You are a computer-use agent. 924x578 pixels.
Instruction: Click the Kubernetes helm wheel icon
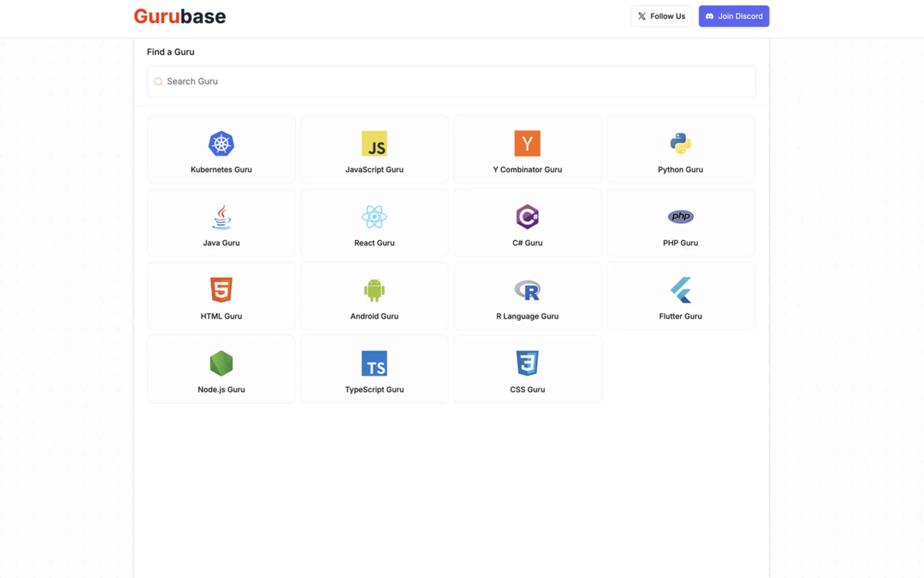[x=221, y=143]
